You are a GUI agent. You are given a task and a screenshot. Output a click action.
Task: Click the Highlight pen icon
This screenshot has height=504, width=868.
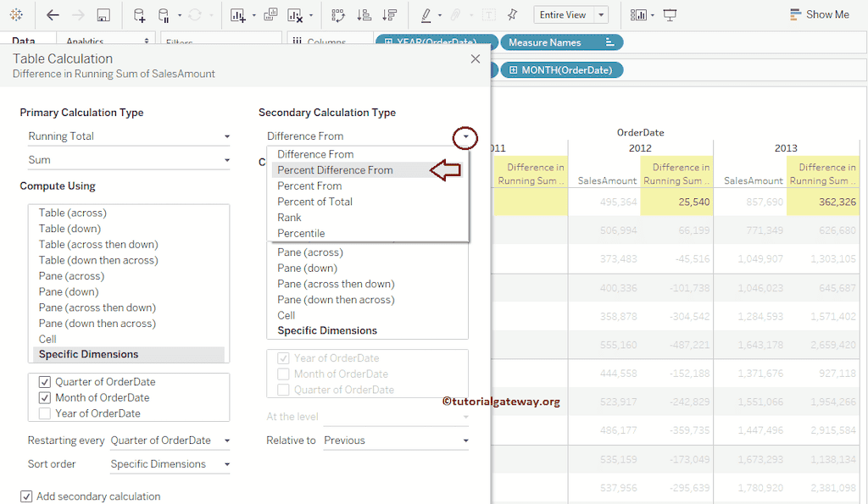426,15
